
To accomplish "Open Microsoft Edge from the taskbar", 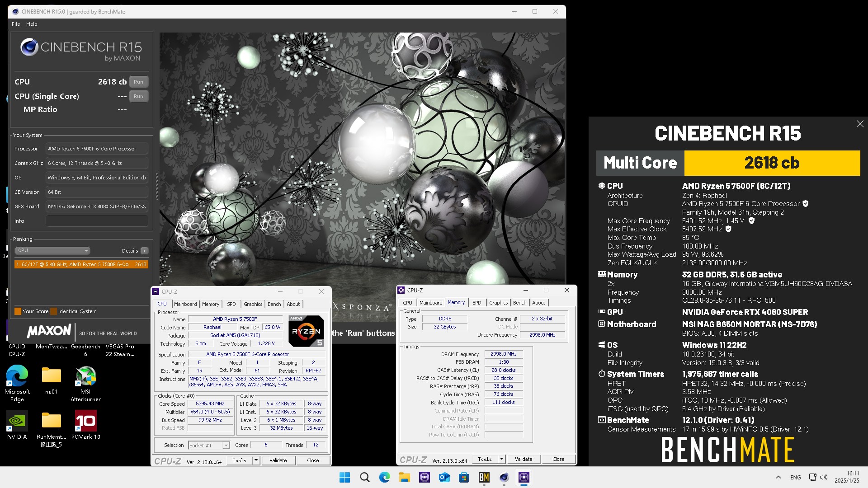I will [384, 477].
